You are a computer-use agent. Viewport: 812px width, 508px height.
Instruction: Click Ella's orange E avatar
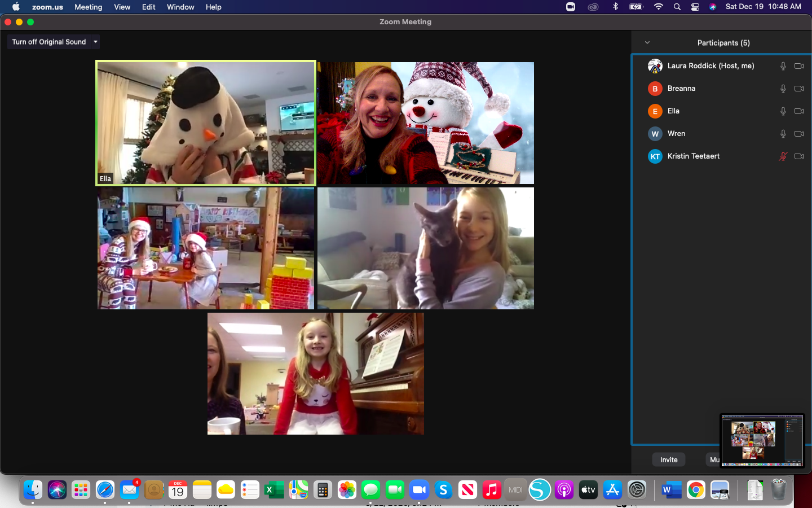pos(655,111)
